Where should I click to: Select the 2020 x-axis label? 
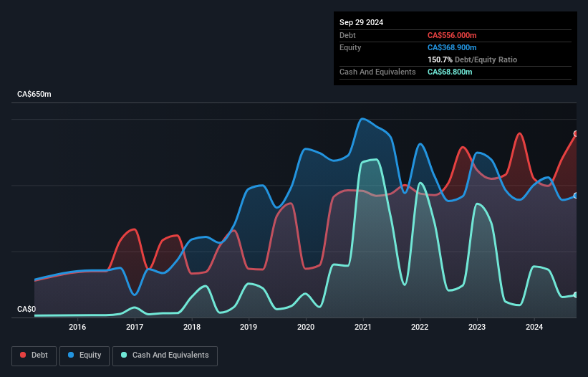pyautogui.click(x=306, y=327)
